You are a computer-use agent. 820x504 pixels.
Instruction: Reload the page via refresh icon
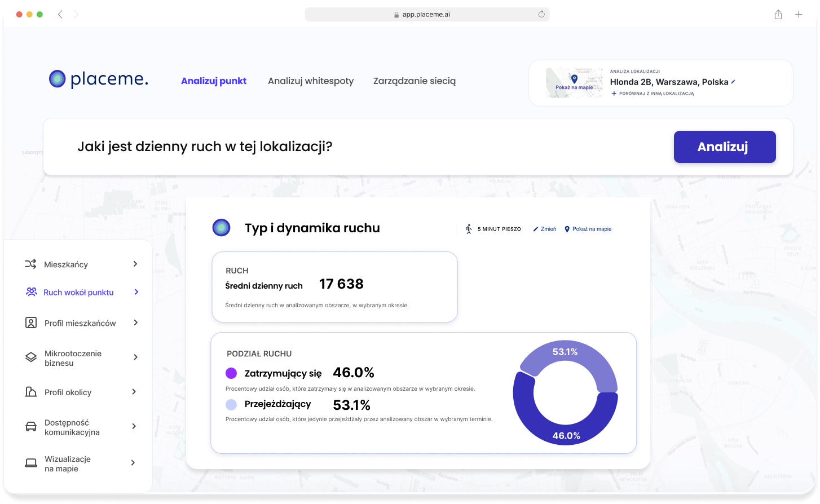[x=541, y=14]
